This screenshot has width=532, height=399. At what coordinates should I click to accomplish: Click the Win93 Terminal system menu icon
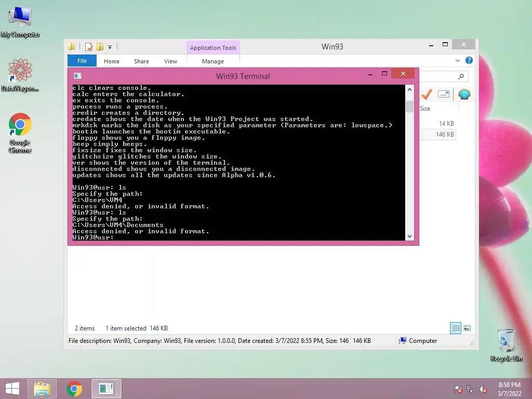point(78,76)
